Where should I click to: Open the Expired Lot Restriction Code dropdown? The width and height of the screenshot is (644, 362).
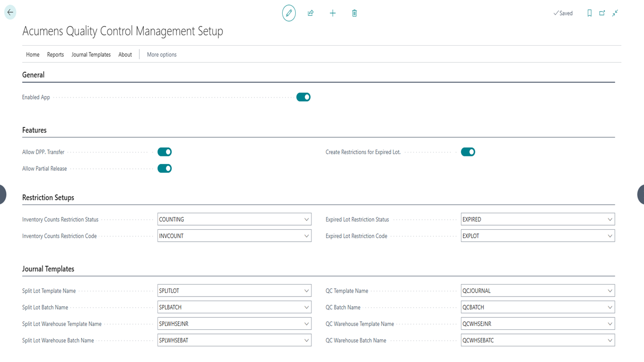[610, 236]
